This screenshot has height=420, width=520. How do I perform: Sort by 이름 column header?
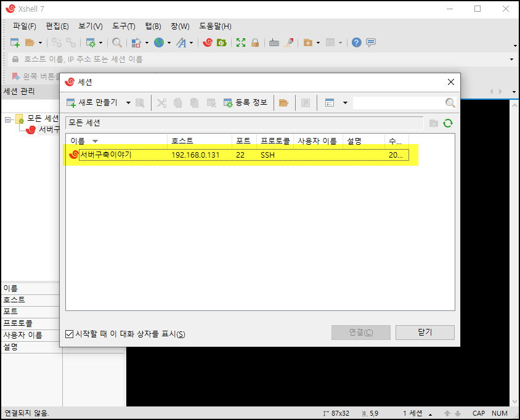point(116,141)
